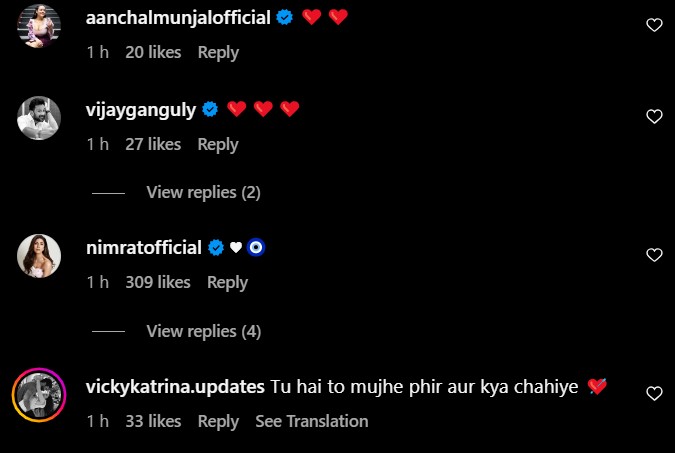This screenshot has height=453, width=675.
Task: Expand View replies (2) under vijayganguly
Action: [203, 192]
